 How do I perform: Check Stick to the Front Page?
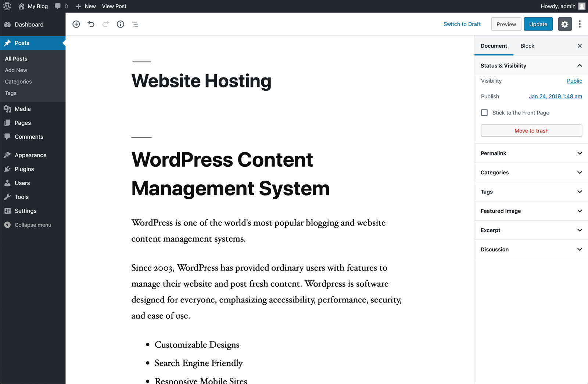pyautogui.click(x=484, y=113)
